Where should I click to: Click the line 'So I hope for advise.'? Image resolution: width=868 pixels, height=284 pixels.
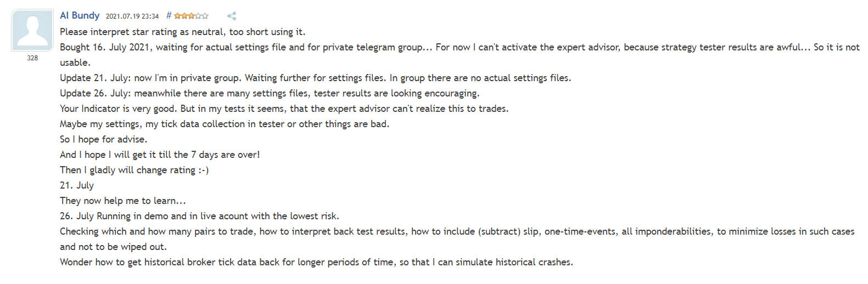[x=103, y=139]
